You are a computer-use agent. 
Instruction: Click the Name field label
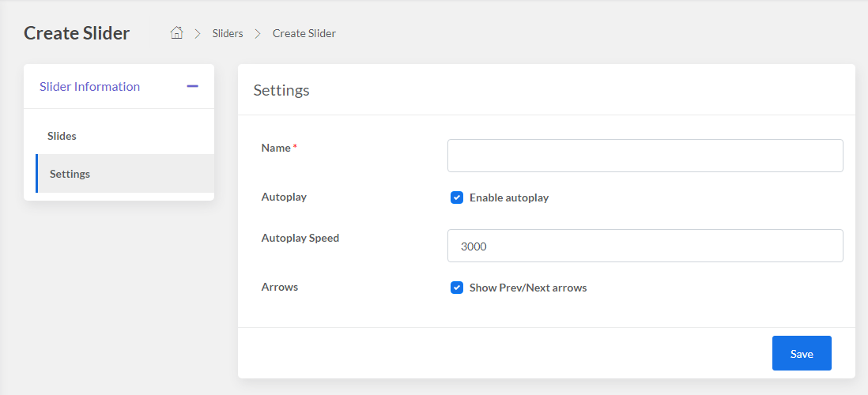276,148
